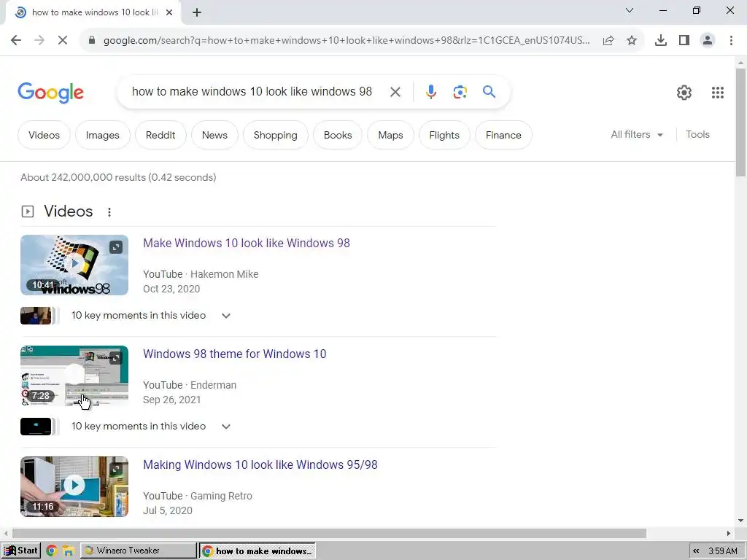Filter results by Reddit
The height and width of the screenshot is (560, 747).
click(x=160, y=135)
